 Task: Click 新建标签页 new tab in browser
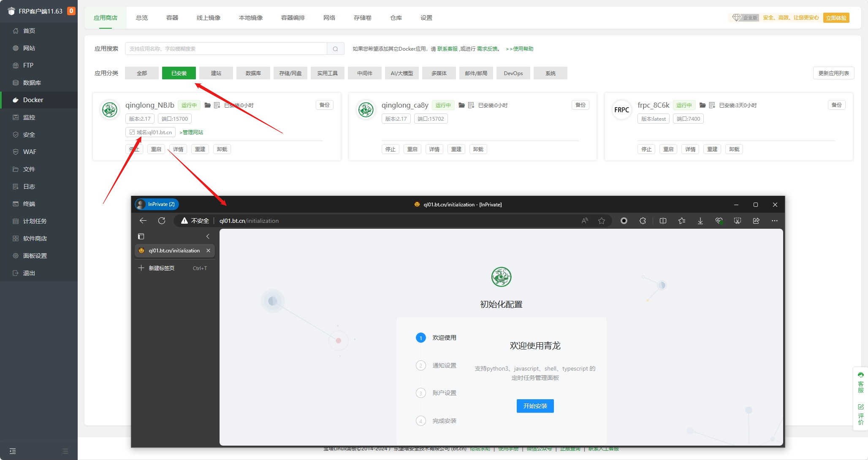pyautogui.click(x=175, y=268)
